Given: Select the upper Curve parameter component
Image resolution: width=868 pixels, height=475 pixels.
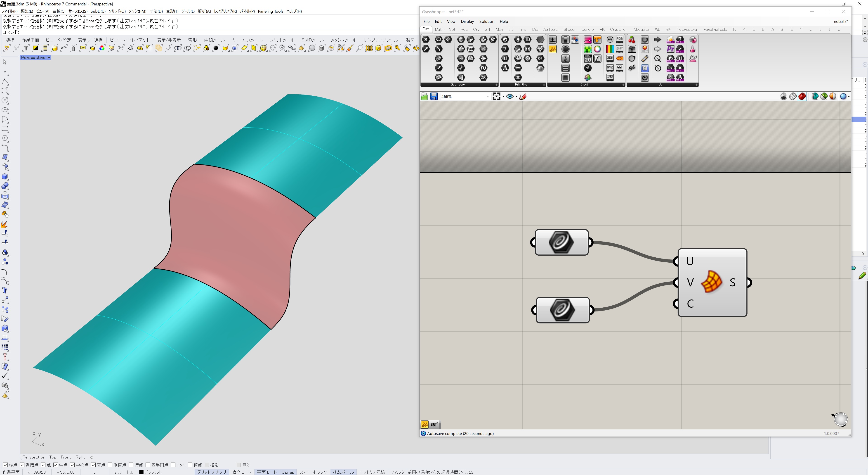Looking at the screenshot, I should pos(561,242).
